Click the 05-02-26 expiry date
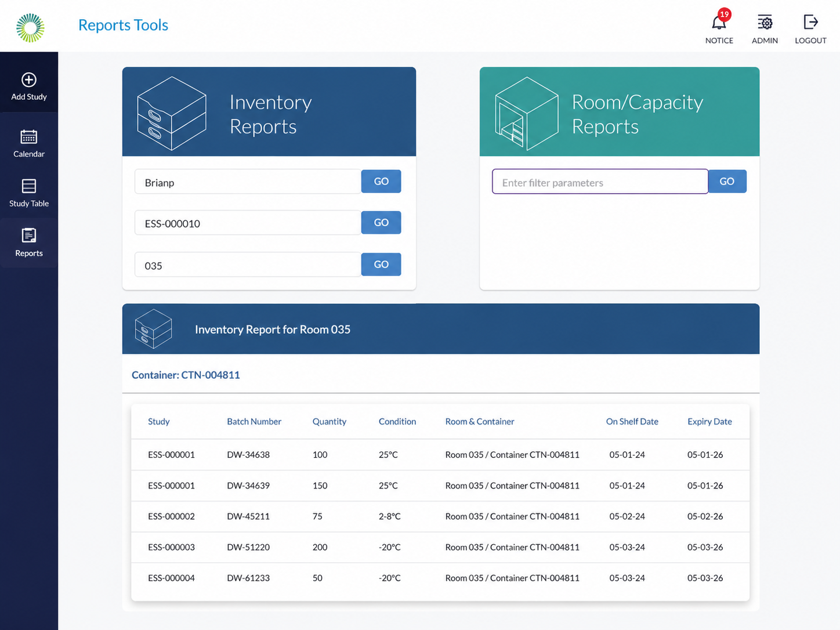 (705, 516)
